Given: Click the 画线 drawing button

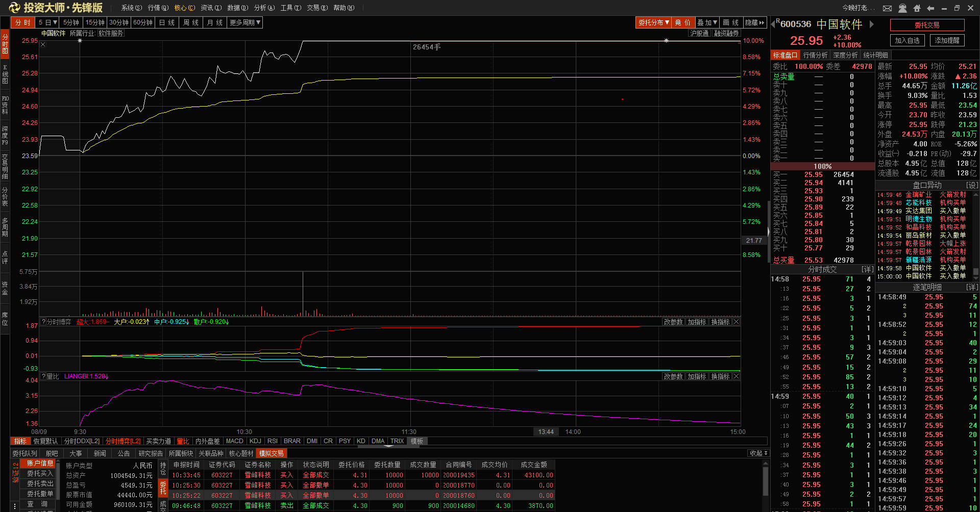Looking at the screenshot, I should [731, 22].
